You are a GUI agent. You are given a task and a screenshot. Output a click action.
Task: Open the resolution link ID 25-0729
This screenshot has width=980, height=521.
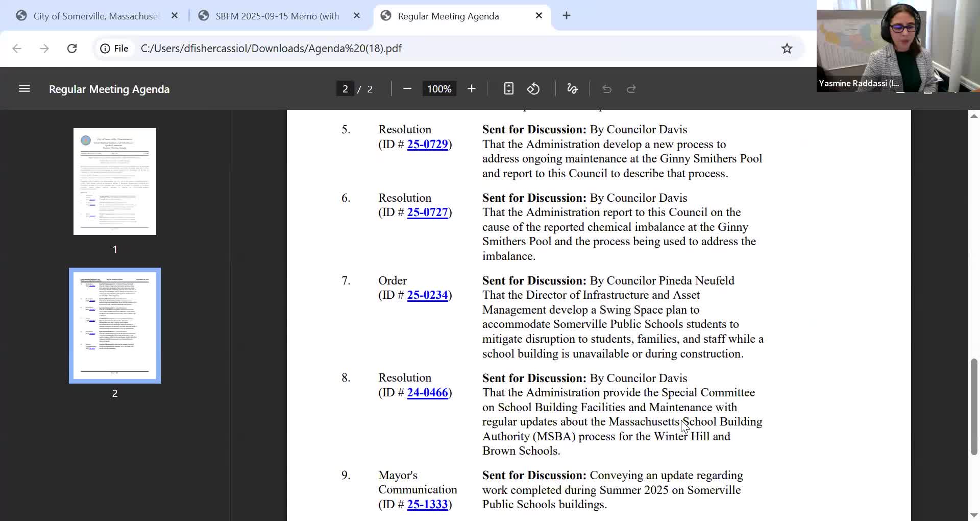[427, 145]
